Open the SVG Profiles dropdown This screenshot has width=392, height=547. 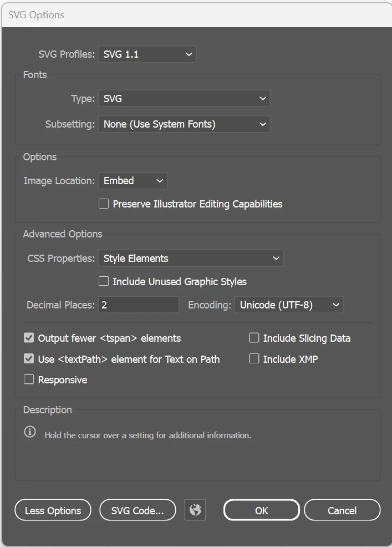pos(147,54)
